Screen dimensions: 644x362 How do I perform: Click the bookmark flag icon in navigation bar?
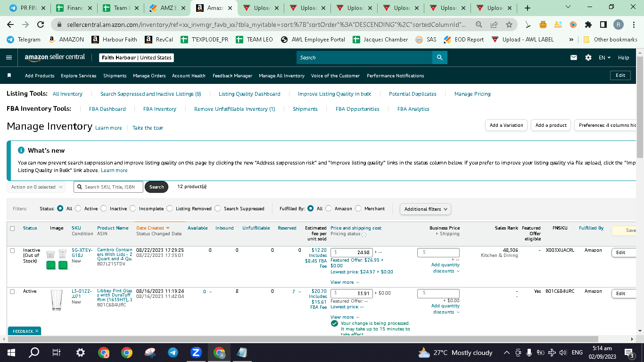click(x=9, y=75)
